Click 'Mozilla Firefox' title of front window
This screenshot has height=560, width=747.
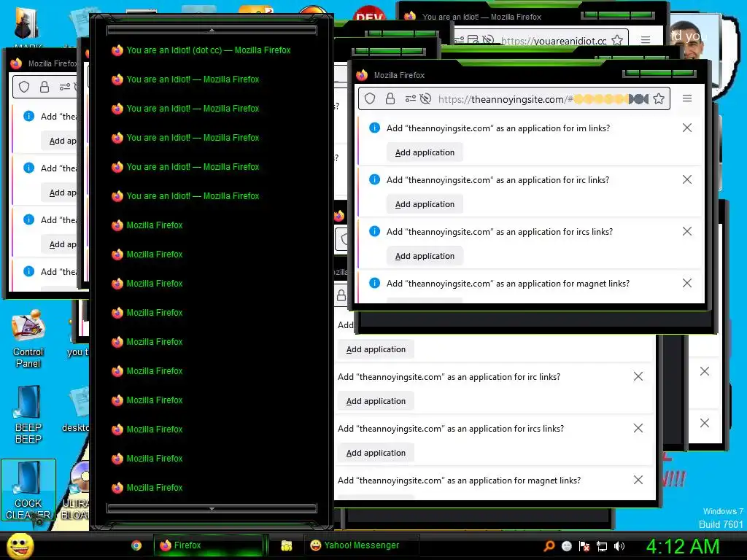[399, 75]
